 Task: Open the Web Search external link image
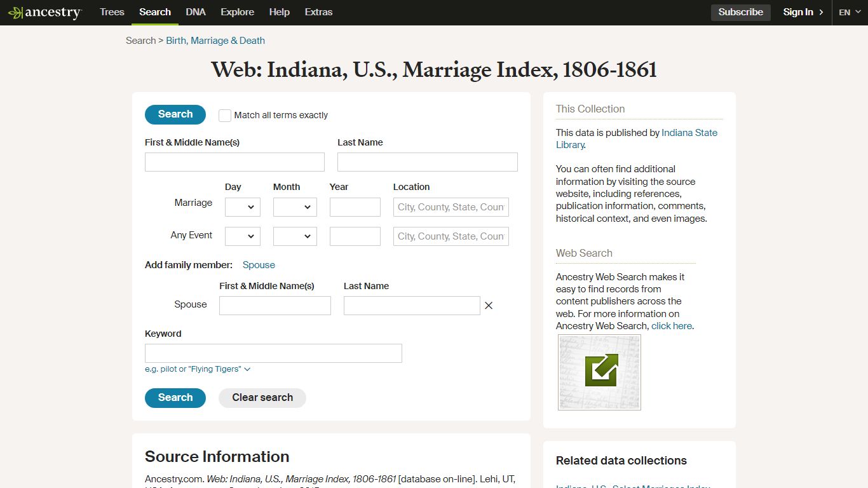coord(599,372)
